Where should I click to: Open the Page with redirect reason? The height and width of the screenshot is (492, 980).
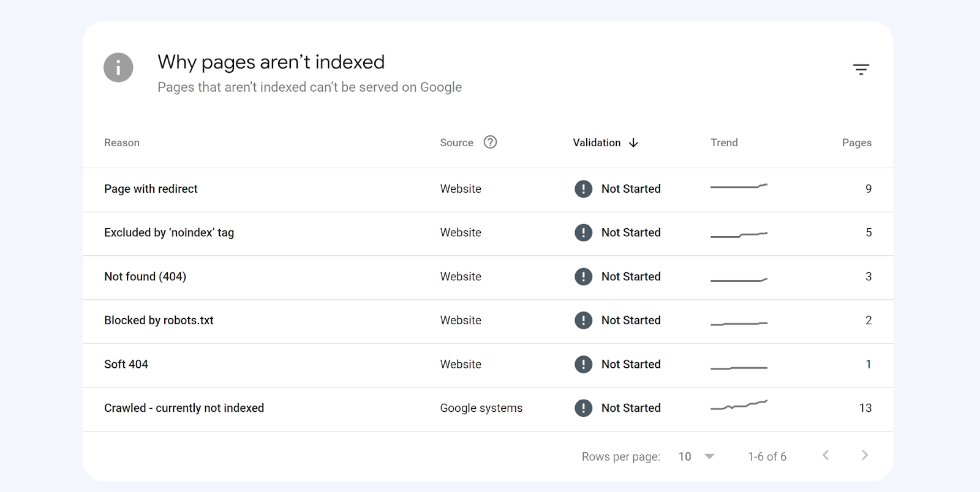coord(151,189)
